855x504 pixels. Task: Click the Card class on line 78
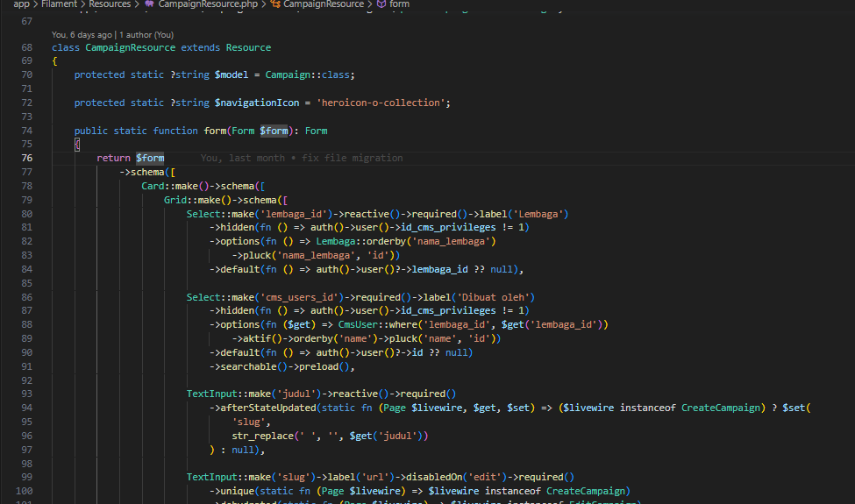click(153, 187)
